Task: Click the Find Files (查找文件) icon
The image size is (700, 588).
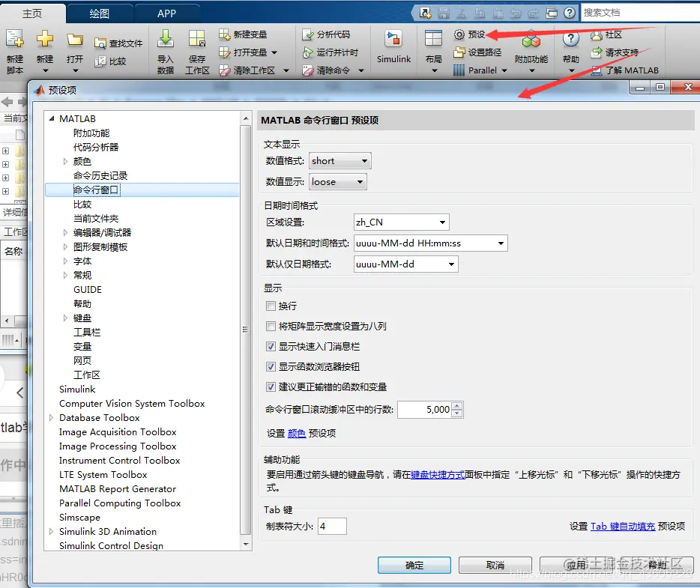Action: click(x=100, y=43)
